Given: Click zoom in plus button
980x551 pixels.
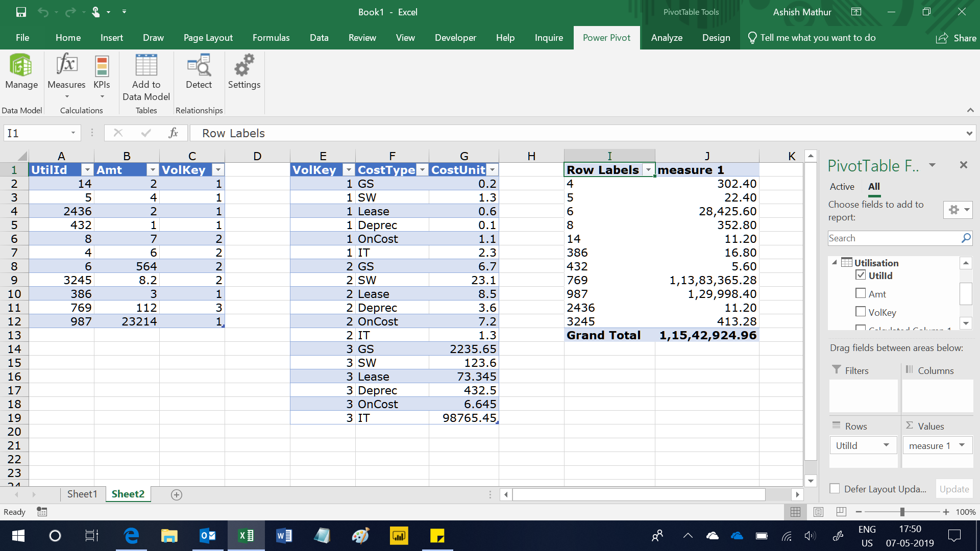Looking at the screenshot, I should coord(946,512).
